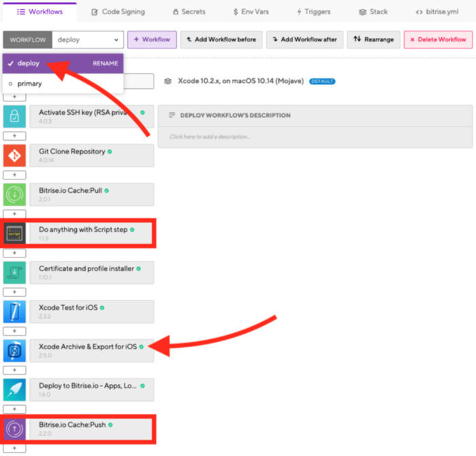The height and width of the screenshot is (456, 476).
Task: Select the Deploy to Bitrise.io step card
Action: click(92, 390)
